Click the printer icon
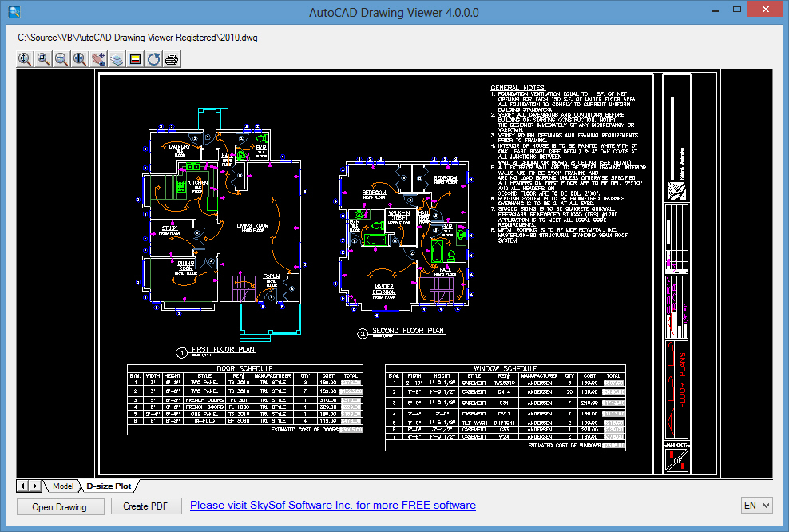The width and height of the screenshot is (789, 532). pyautogui.click(x=172, y=59)
